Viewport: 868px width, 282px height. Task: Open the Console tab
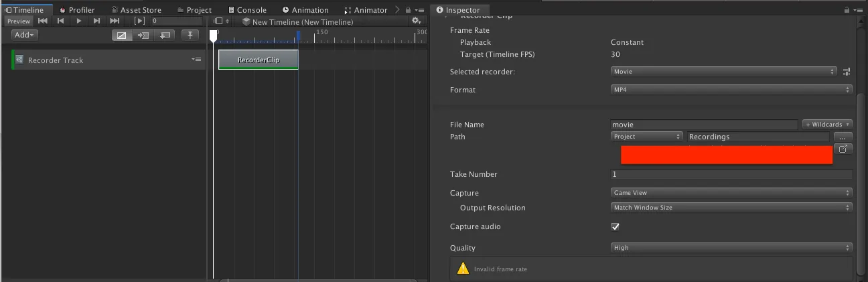tap(247, 10)
